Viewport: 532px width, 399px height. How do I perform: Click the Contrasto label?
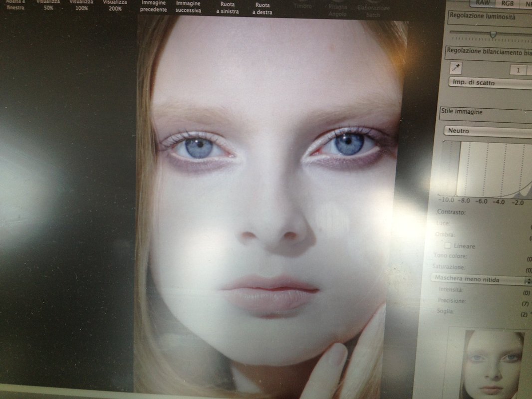pyautogui.click(x=451, y=212)
